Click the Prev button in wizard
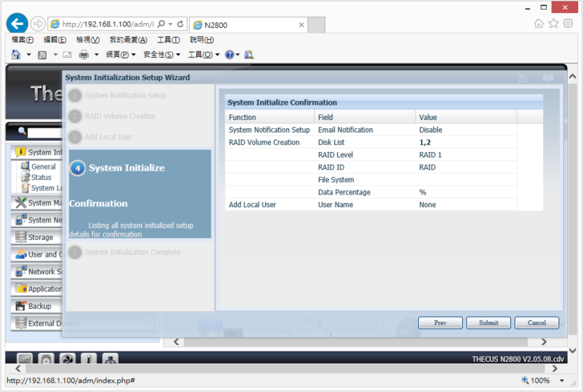 (x=440, y=322)
